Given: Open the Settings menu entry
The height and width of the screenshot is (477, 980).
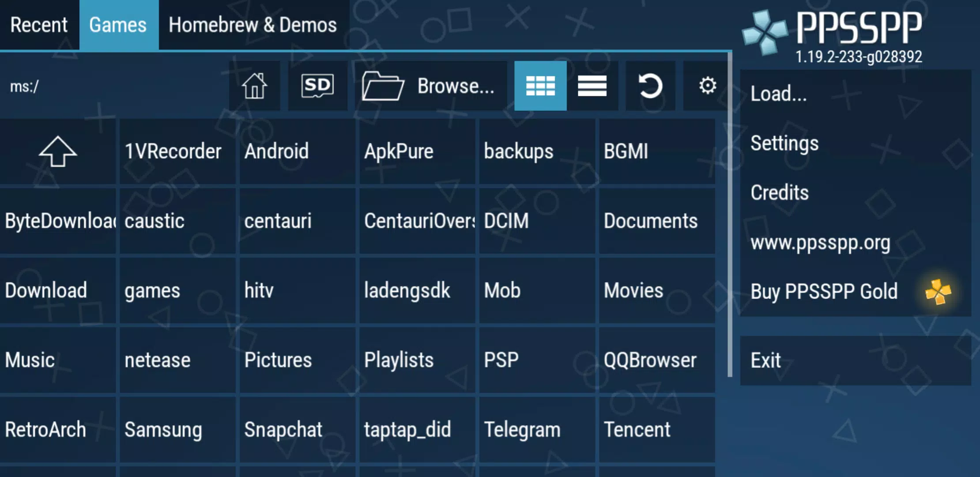Looking at the screenshot, I should tap(784, 144).
